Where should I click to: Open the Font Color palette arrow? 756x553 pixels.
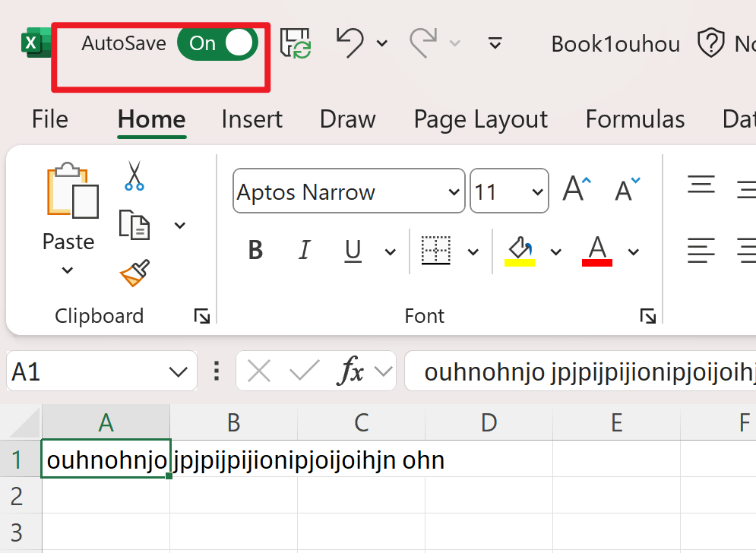click(x=634, y=251)
